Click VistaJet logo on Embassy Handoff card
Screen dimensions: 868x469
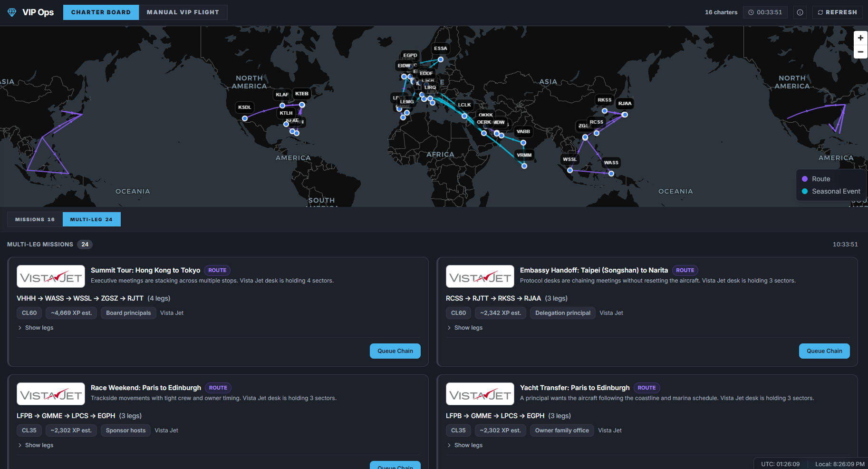(480, 276)
